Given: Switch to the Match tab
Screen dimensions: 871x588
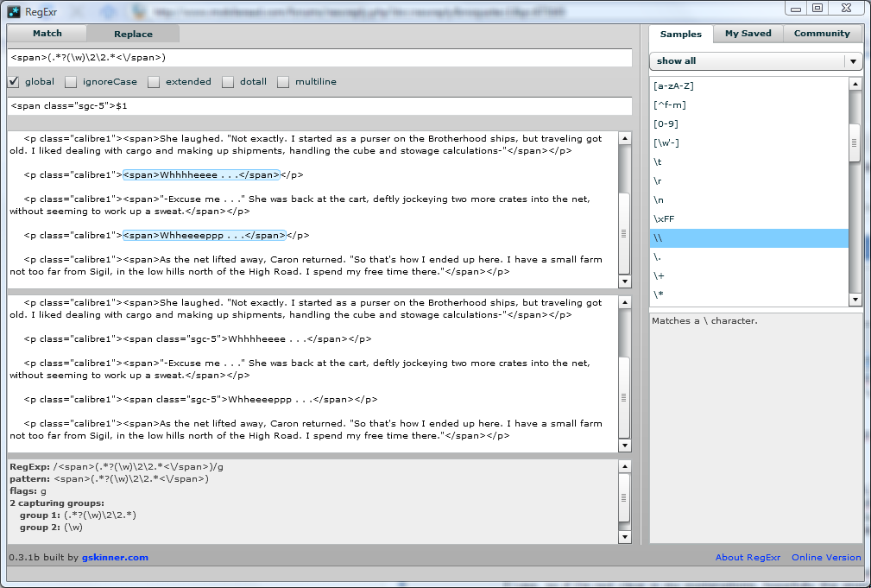Looking at the screenshot, I should click(x=47, y=34).
